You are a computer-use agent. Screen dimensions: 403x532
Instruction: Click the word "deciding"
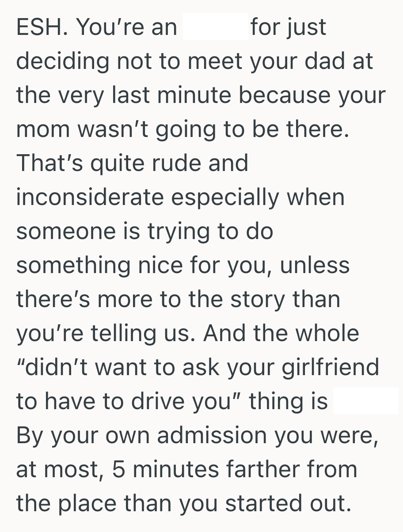(61, 62)
